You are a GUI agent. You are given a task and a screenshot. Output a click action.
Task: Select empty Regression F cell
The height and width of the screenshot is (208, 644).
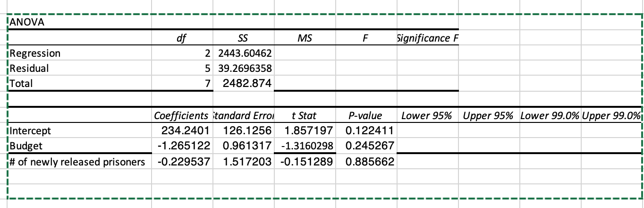point(366,53)
